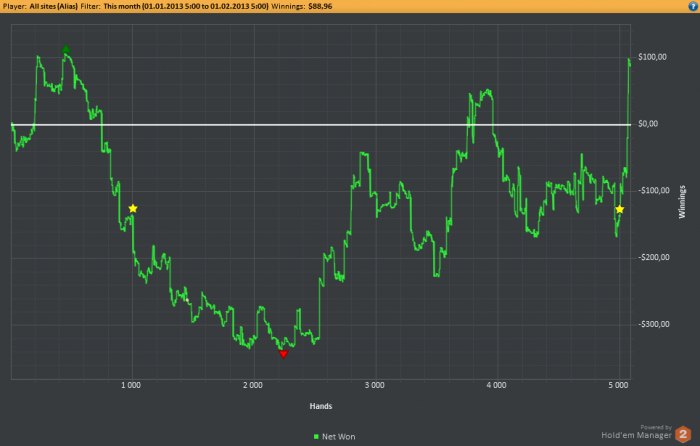Click the This month filter date range
700x446 pixels.
186,6
